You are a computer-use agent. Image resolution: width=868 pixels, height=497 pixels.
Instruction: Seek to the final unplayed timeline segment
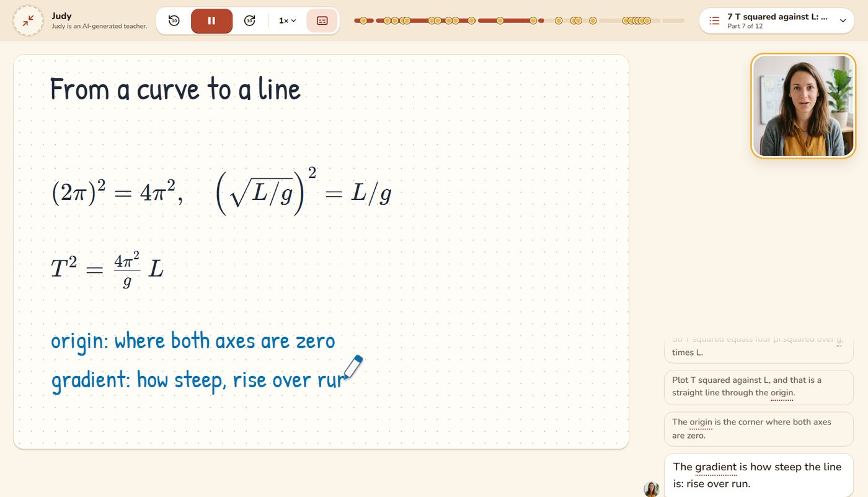coord(673,20)
